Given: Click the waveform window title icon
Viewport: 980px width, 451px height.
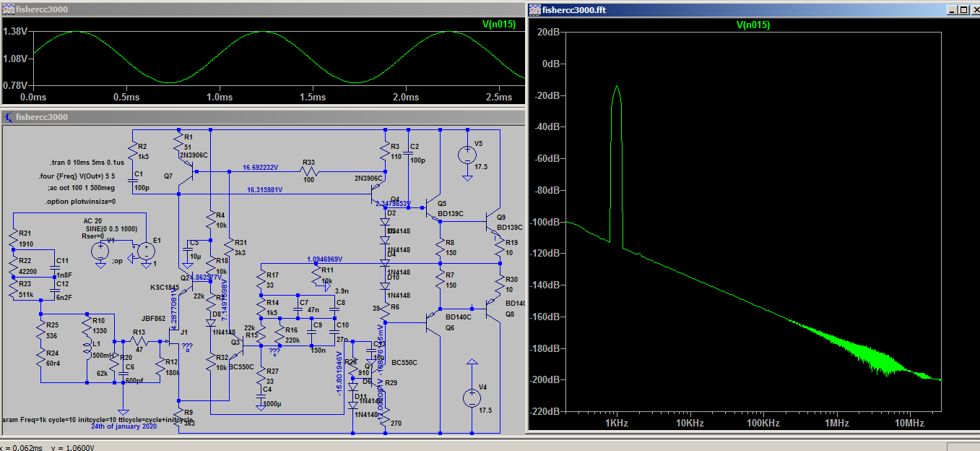Looking at the screenshot, I should tap(8, 9).
